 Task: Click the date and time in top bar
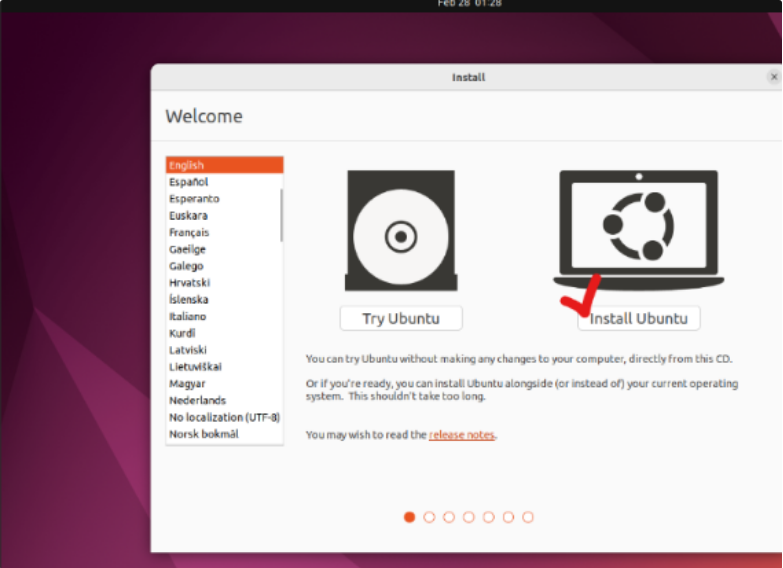tap(469, 3)
